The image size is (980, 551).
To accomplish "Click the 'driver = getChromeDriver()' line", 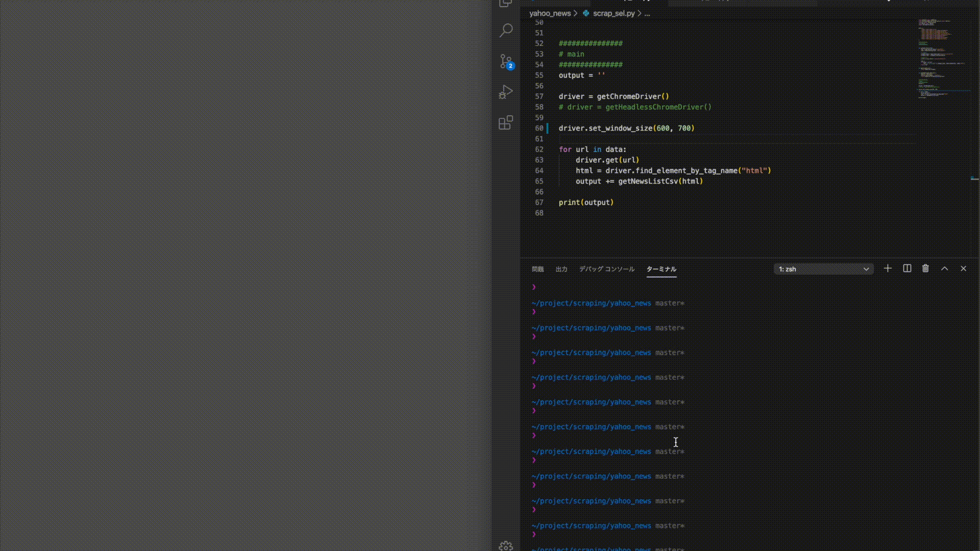I will pos(614,96).
